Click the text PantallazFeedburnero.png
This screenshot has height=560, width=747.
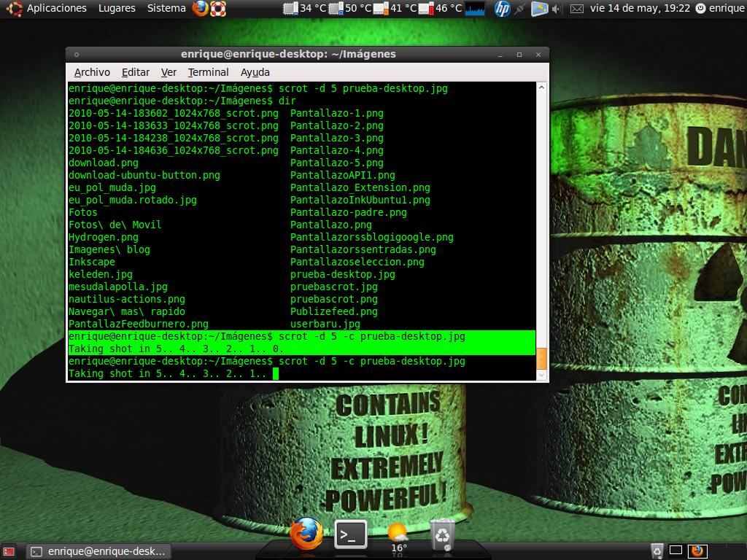(139, 324)
